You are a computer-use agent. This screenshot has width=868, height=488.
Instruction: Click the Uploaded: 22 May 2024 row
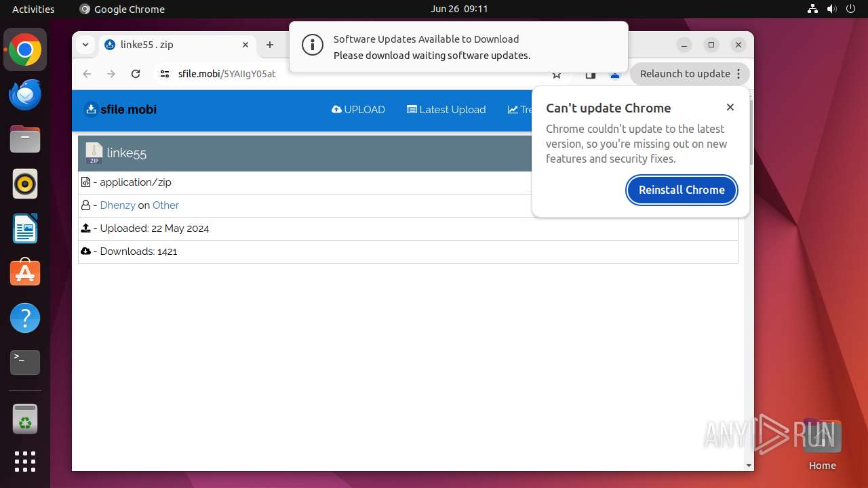pyautogui.click(x=408, y=228)
